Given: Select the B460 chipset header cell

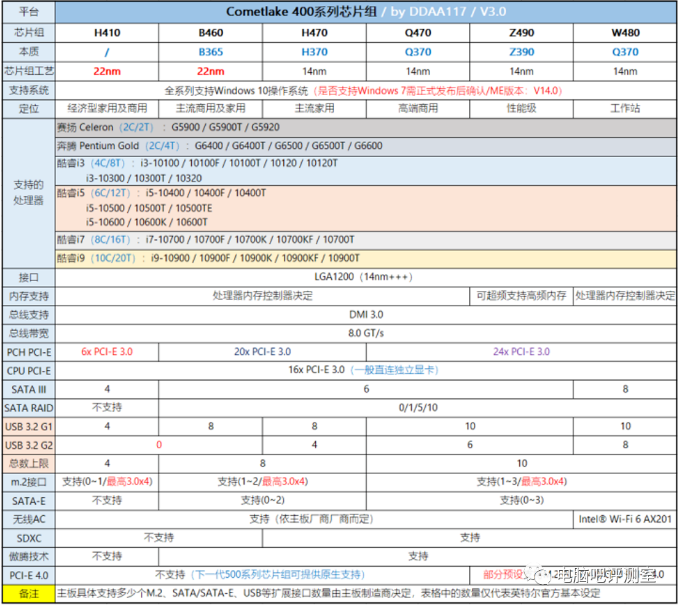Looking at the screenshot, I should [x=210, y=33].
